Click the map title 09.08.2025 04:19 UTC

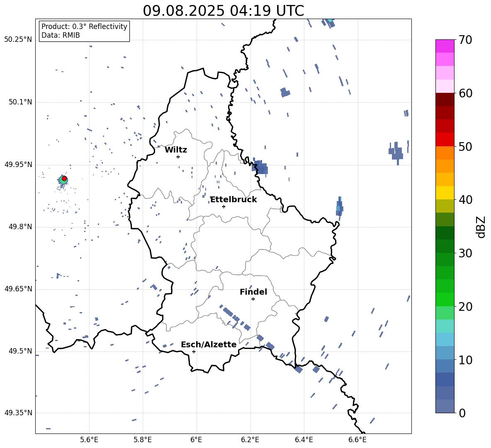click(x=223, y=11)
